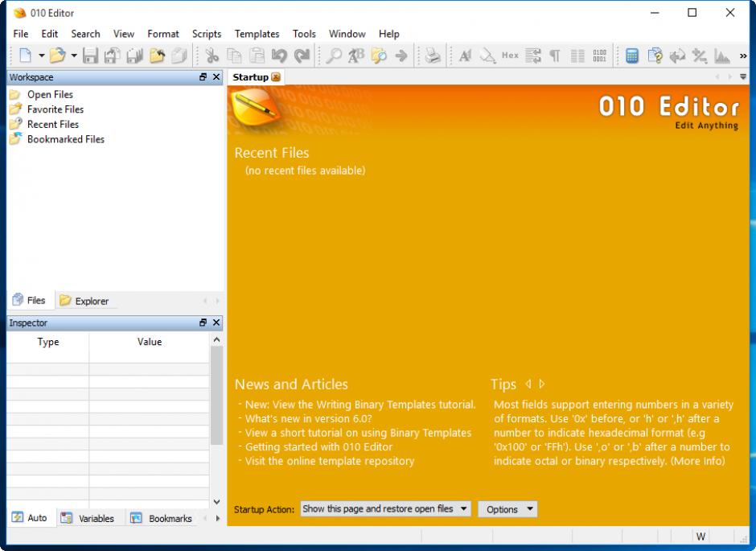
Task: Close the Startup tab
Action: [275, 77]
